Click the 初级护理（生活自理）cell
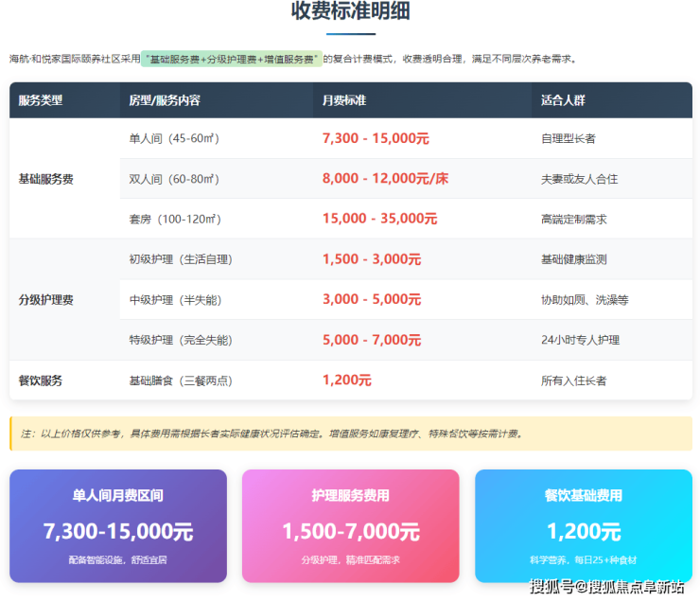 click(x=181, y=259)
